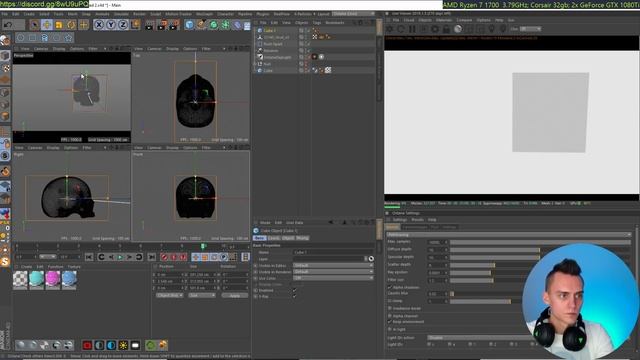Select Rotation object in Object Manager
640x360 pixels.
click(271, 51)
